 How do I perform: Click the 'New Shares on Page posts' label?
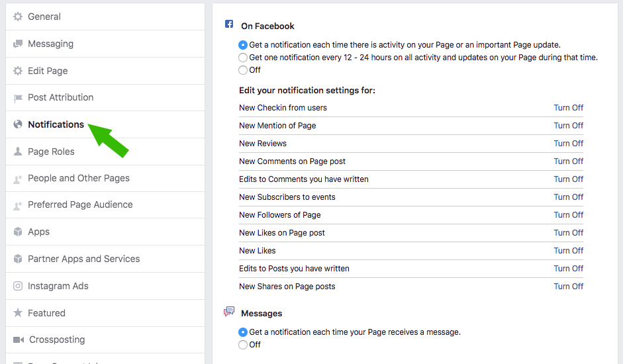coord(287,287)
